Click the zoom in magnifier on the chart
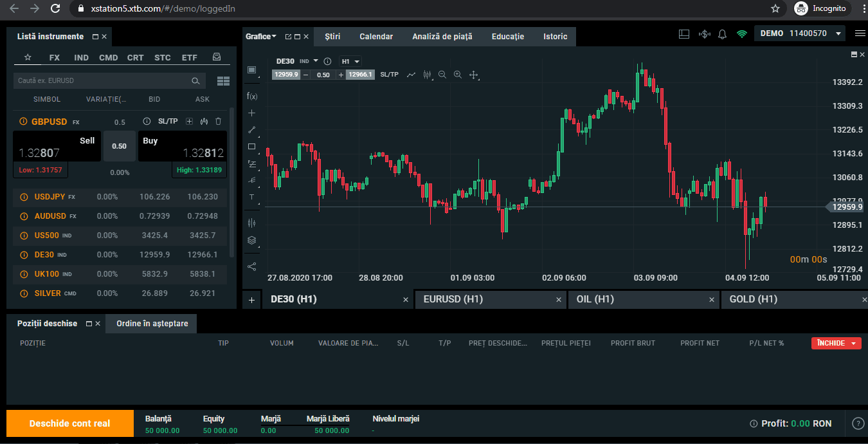The image size is (868, 444). tap(458, 75)
